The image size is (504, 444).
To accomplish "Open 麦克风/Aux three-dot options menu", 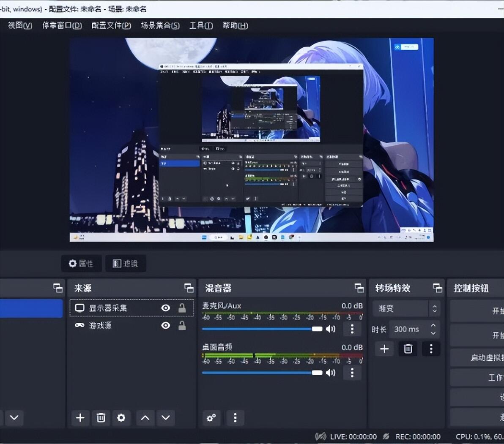I will 352,329.
